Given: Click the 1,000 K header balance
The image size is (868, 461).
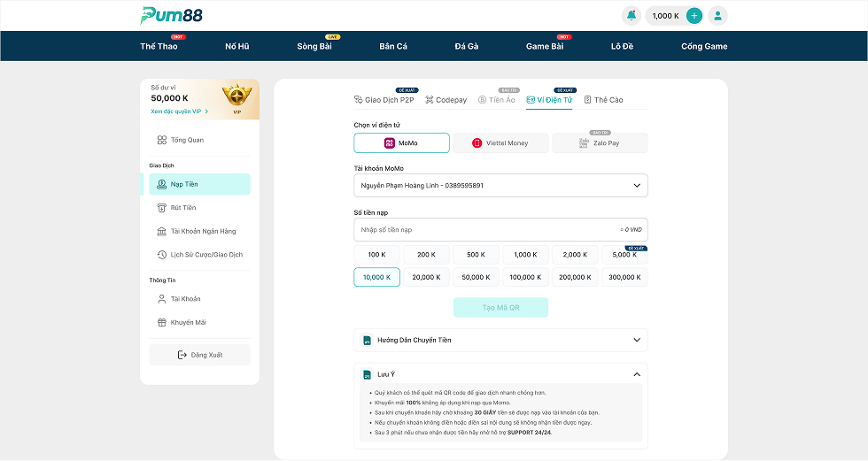Looking at the screenshot, I should 665,16.
